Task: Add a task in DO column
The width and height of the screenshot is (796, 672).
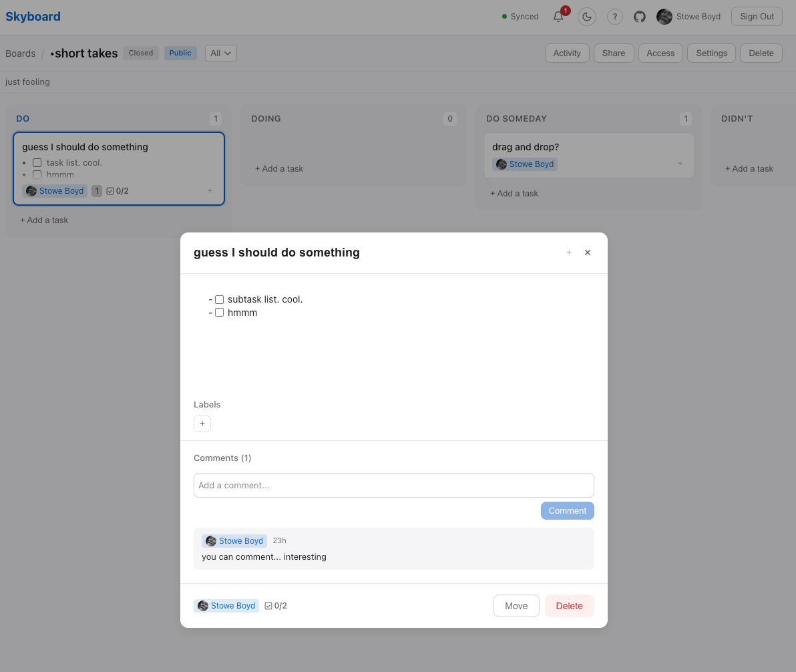Action: [x=43, y=220]
